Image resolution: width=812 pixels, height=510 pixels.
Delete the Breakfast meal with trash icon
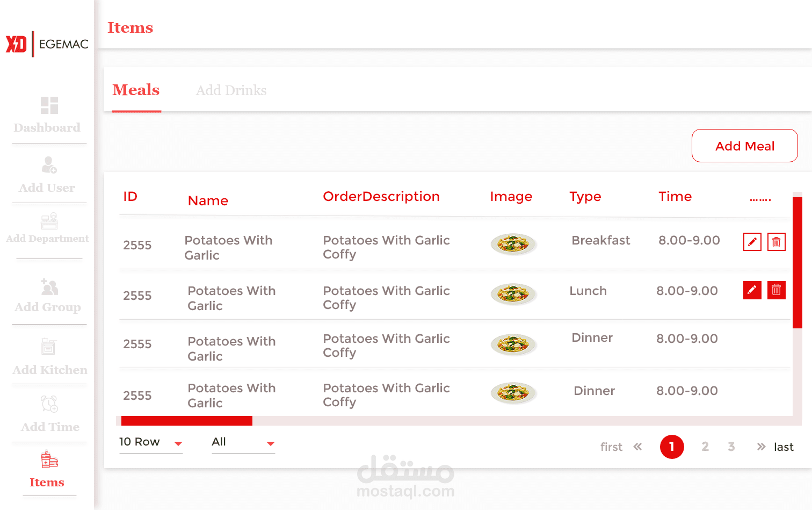pyautogui.click(x=777, y=242)
